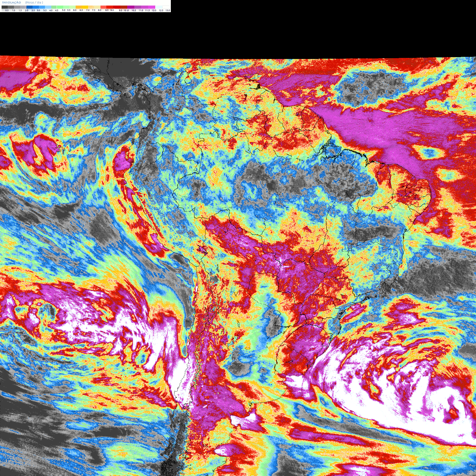Click the 9.5 legend value
This screenshot has height=476, width=476.
click(121, 10)
